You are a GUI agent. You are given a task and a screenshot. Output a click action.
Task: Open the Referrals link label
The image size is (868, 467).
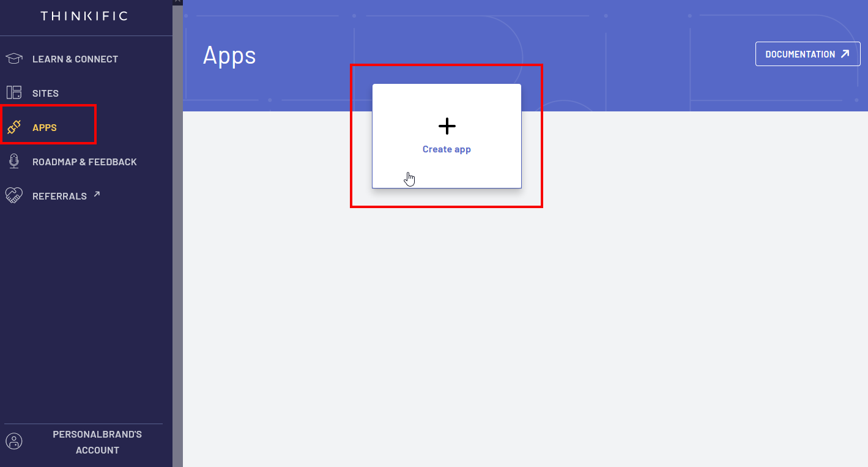pyautogui.click(x=59, y=196)
